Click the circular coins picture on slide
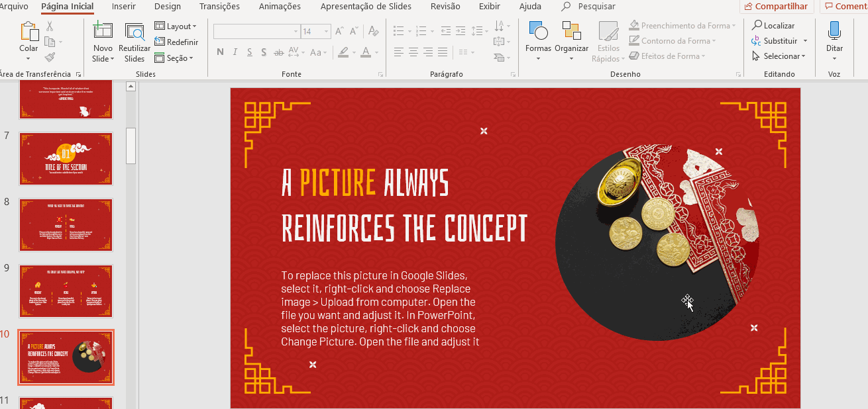This screenshot has width=868, height=409. (x=657, y=243)
